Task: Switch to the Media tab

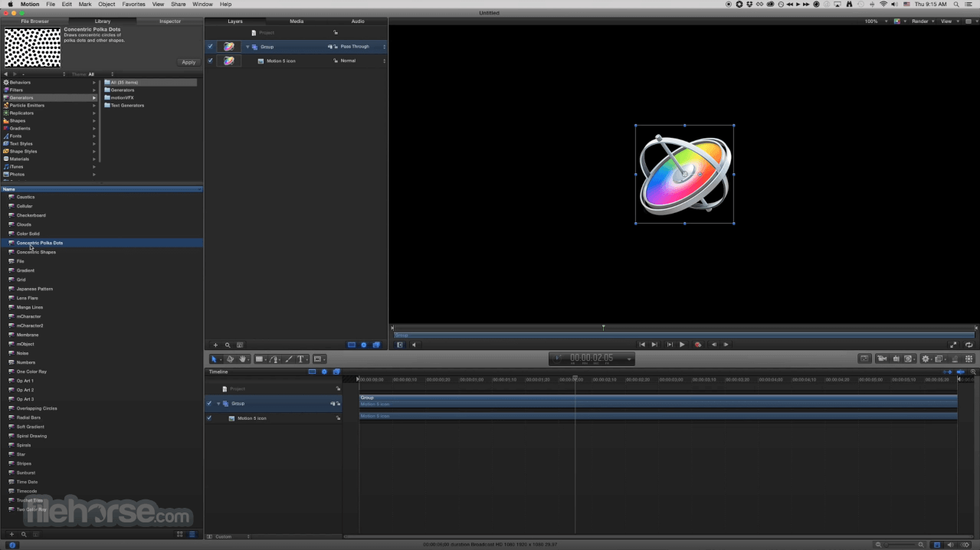Action: (x=297, y=21)
